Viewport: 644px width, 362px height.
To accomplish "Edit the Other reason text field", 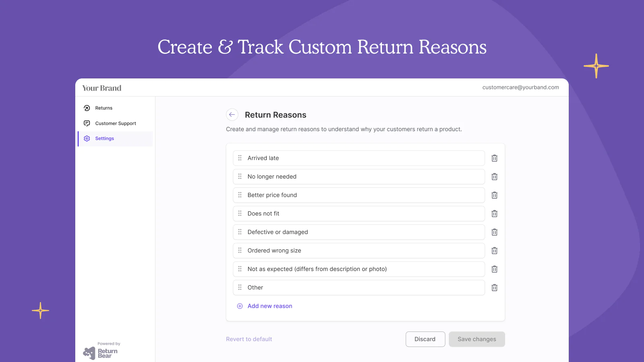I will [x=359, y=288].
